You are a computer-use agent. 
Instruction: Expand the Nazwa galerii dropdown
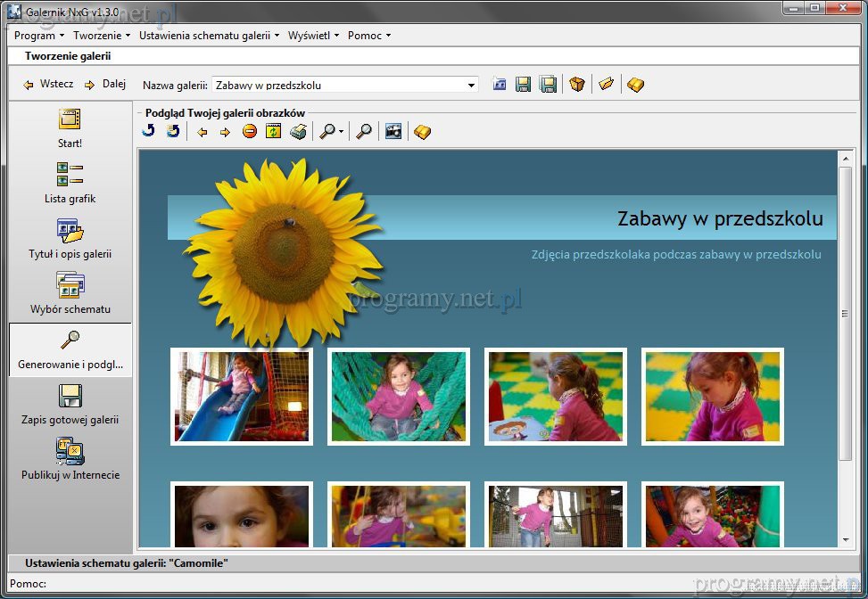pyautogui.click(x=471, y=86)
